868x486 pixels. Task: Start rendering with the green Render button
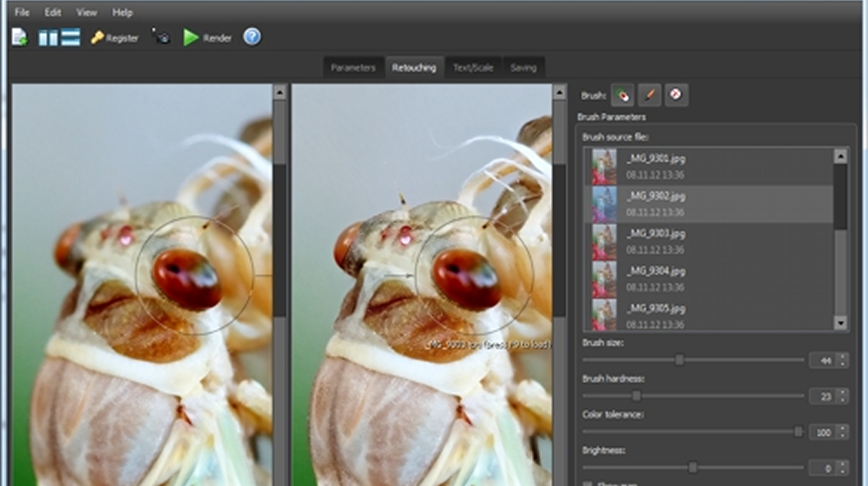pos(207,37)
